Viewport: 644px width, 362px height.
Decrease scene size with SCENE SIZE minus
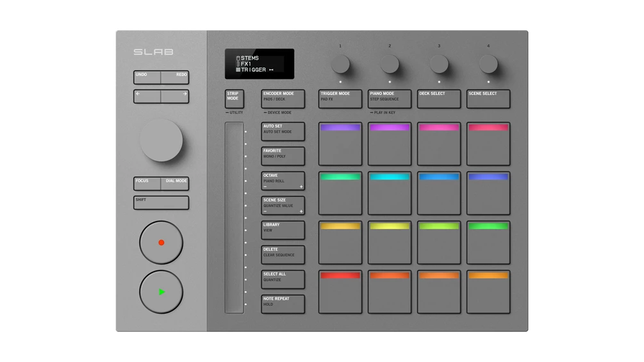pos(266,211)
